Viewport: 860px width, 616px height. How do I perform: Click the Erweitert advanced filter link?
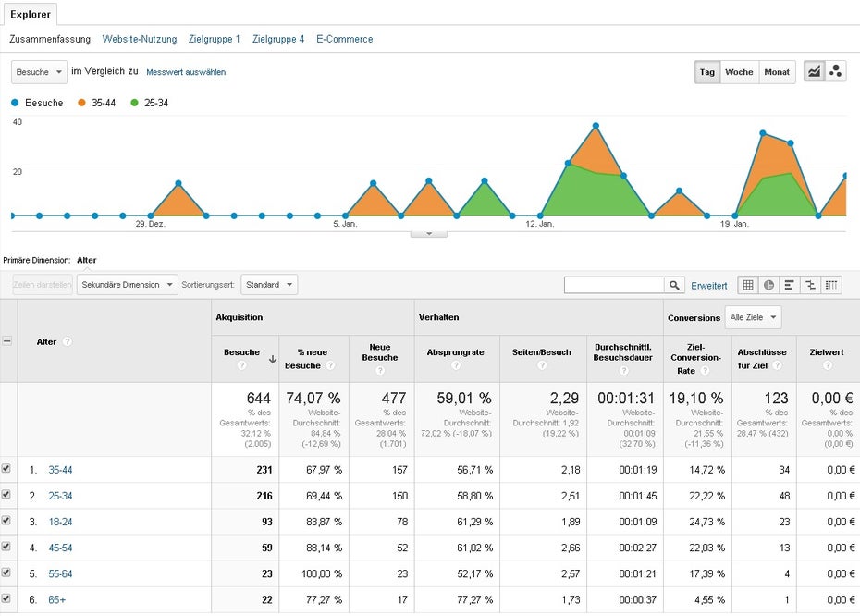point(708,285)
